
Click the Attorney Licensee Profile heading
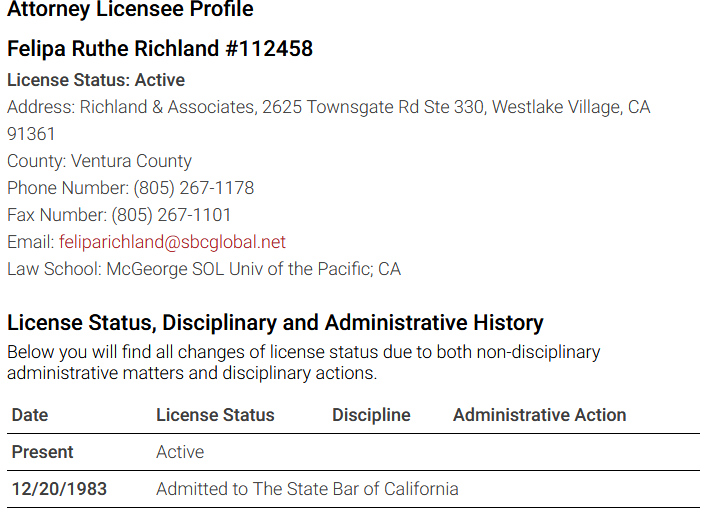click(130, 9)
